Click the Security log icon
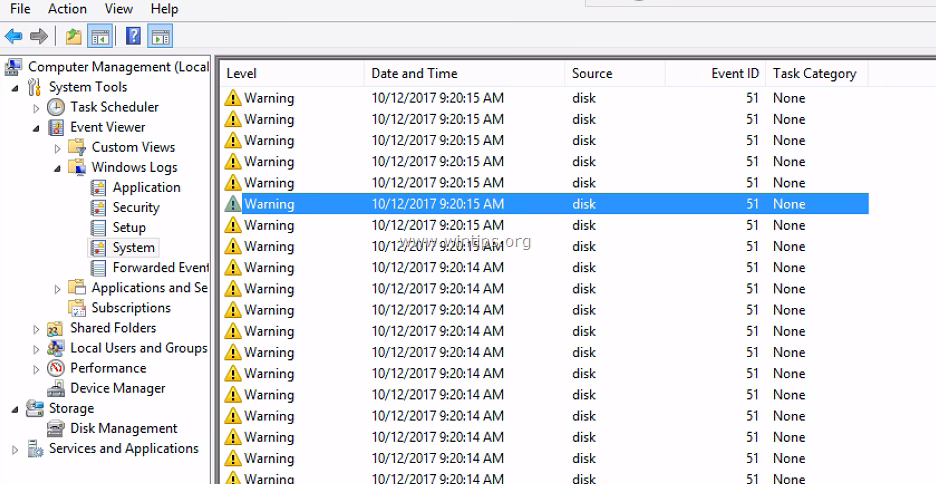The height and width of the screenshot is (484, 936). pos(98,208)
